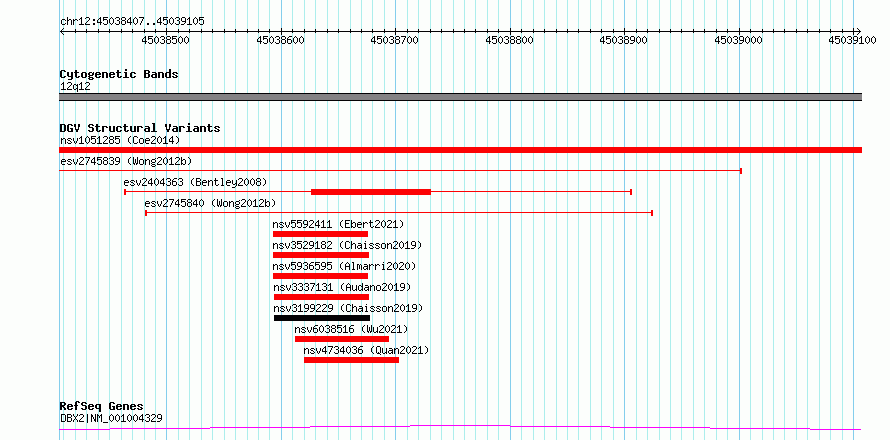The width and height of the screenshot is (890, 440).
Task: Click ruler position 45038700
Action: (x=394, y=40)
